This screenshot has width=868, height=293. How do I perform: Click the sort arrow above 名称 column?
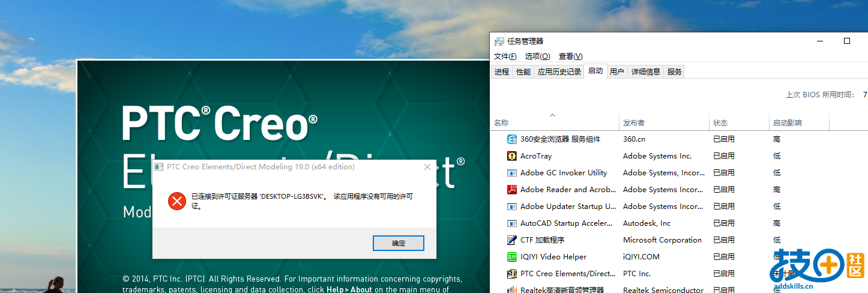(x=553, y=115)
